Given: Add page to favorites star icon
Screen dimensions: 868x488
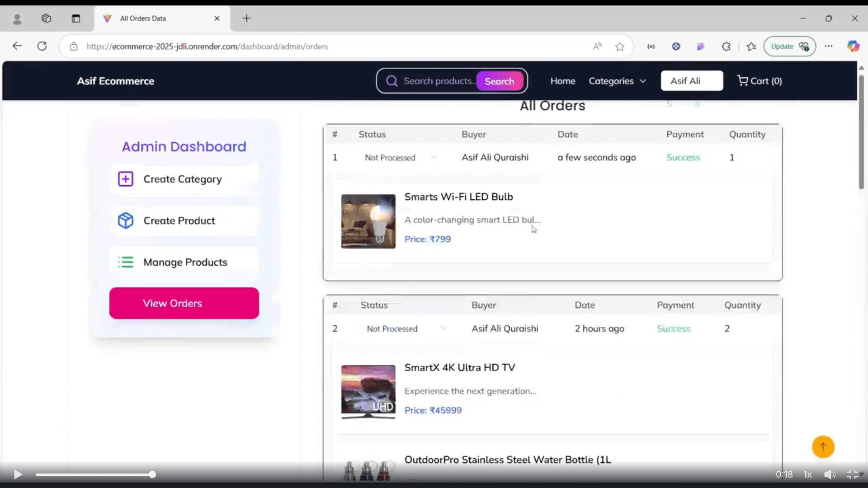Looking at the screenshot, I should [620, 46].
